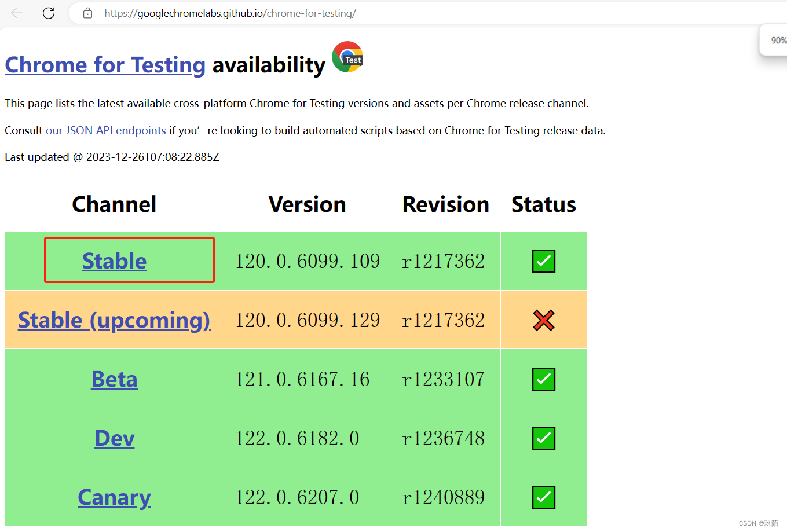Open the our JSON API endpoints link

click(x=106, y=130)
